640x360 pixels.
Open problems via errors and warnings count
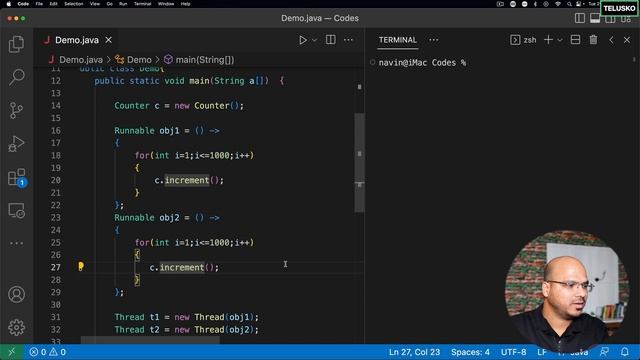(x=47, y=352)
